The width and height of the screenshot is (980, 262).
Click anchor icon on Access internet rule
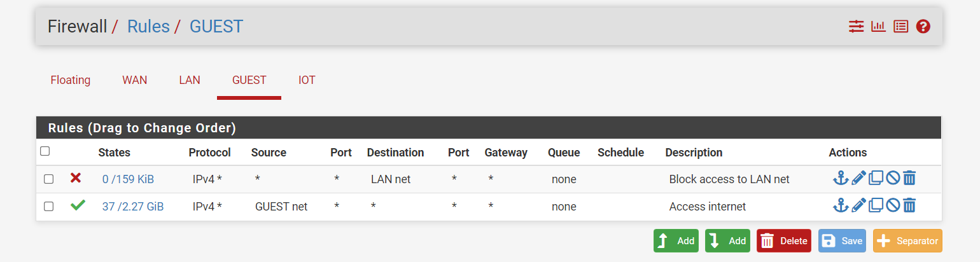click(841, 205)
